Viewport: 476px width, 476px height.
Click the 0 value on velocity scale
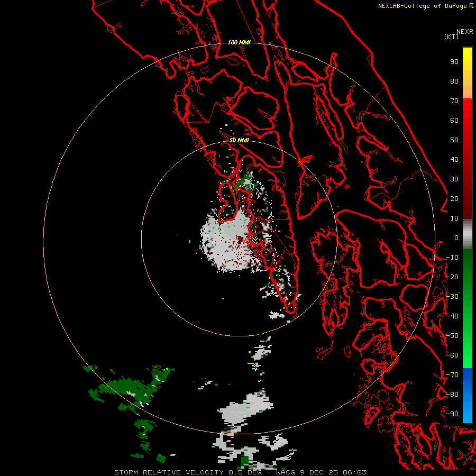pos(456,237)
